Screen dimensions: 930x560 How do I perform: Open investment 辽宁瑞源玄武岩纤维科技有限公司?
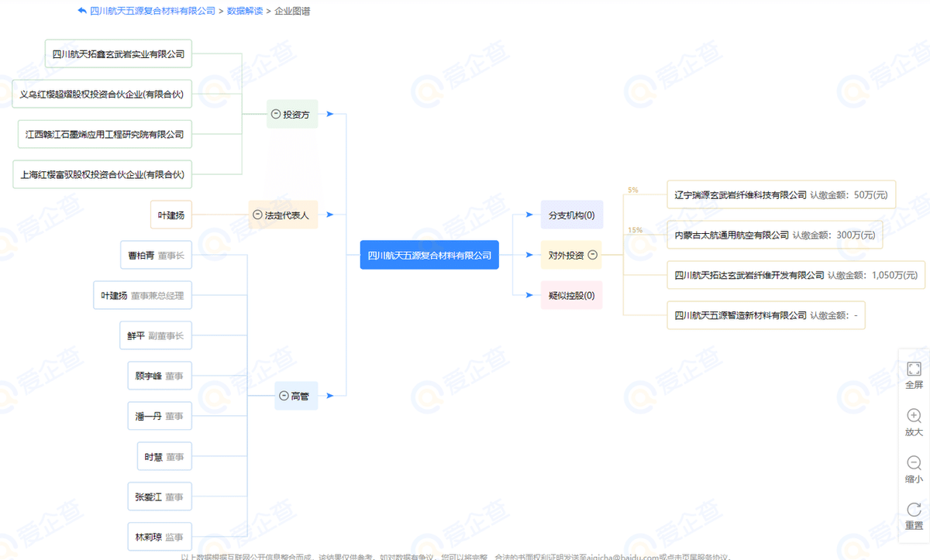point(781,194)
